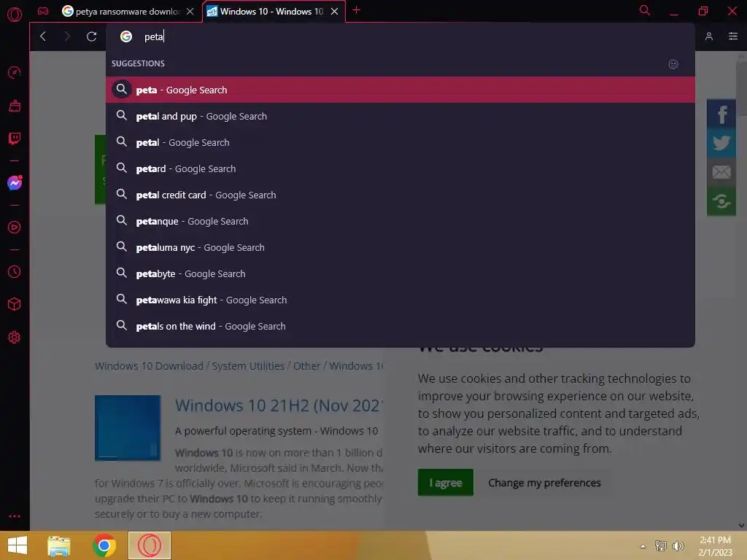
Task: Open System Utilities breadcrumb link
Action: 248,366
